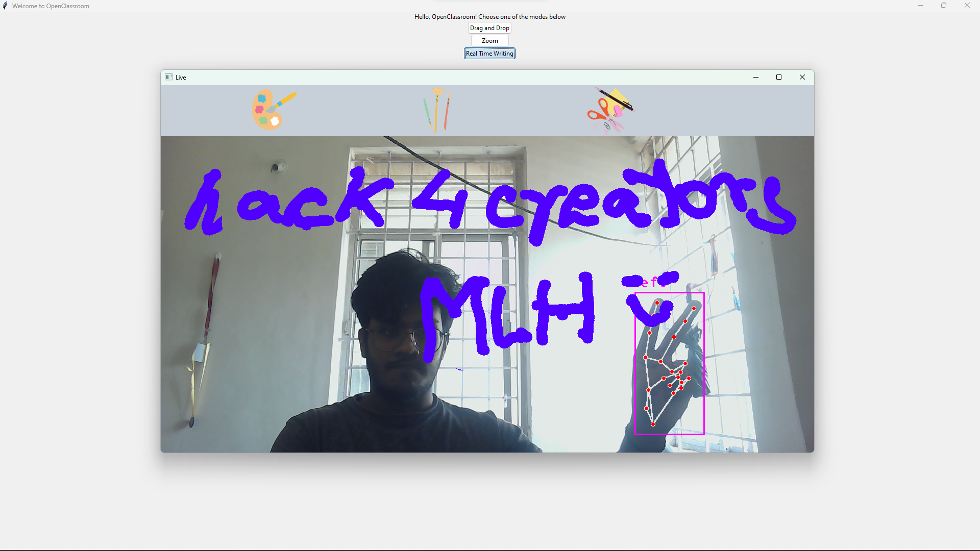Close the Live camera window

(x=802, y=77)
